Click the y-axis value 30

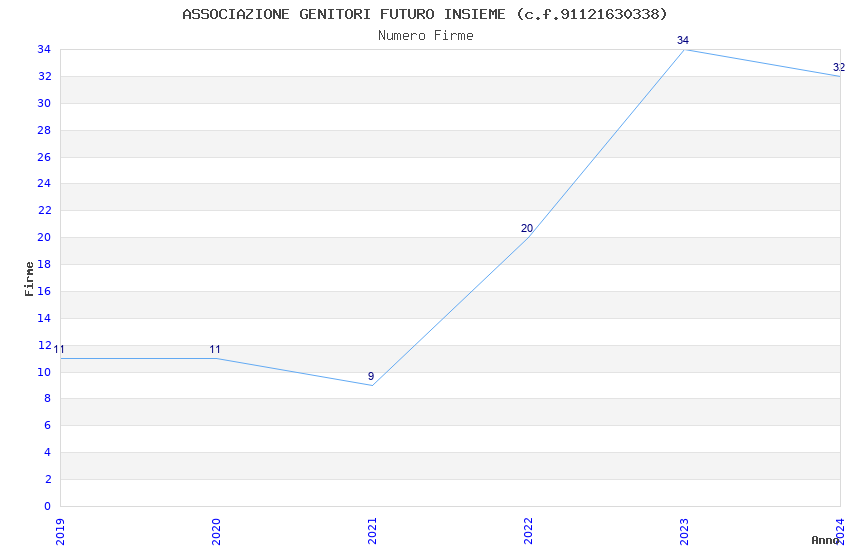pos(44,103)
